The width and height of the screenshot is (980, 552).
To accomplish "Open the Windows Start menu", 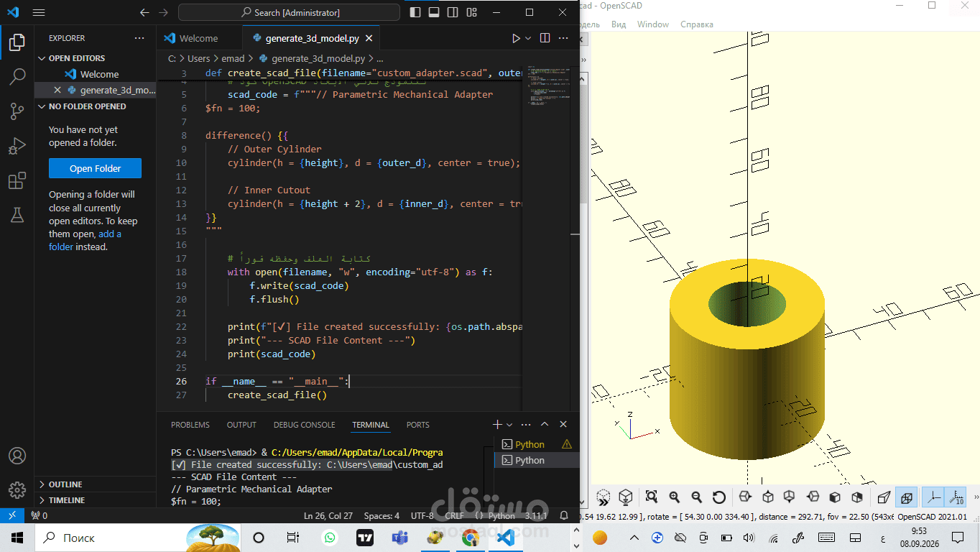I will tap(17, 538).
